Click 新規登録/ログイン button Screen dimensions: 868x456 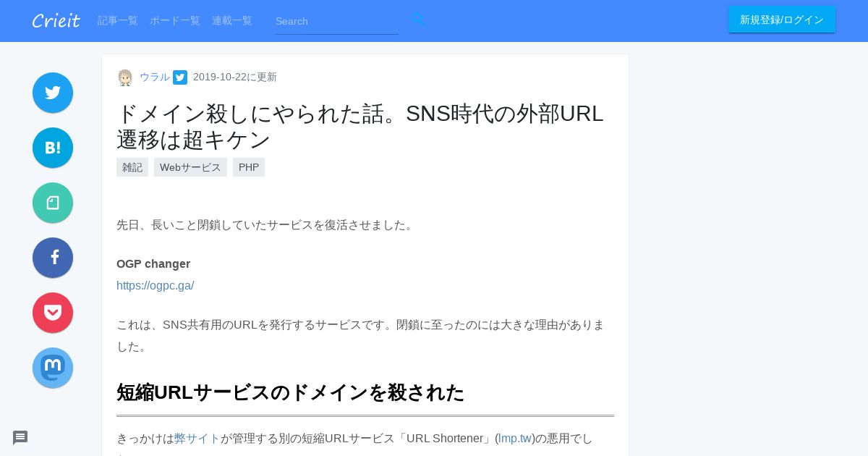(782, 20)
